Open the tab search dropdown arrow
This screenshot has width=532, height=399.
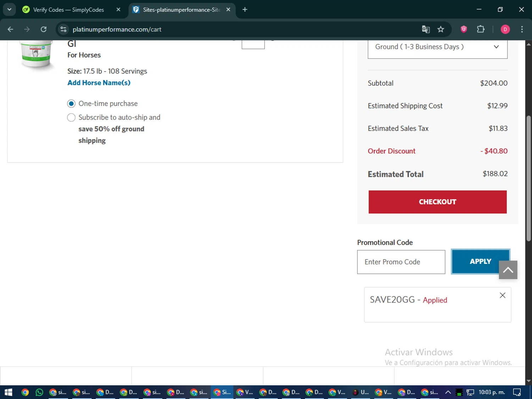click(9, 10)
